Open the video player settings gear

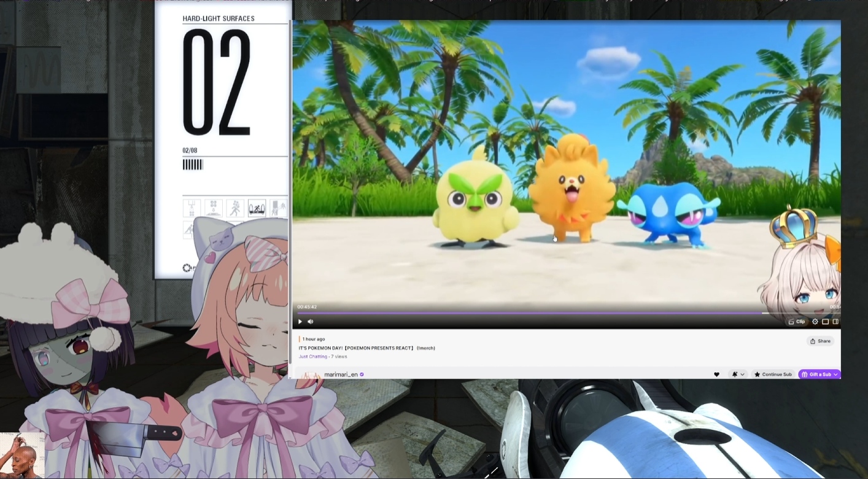pos(815,322)
